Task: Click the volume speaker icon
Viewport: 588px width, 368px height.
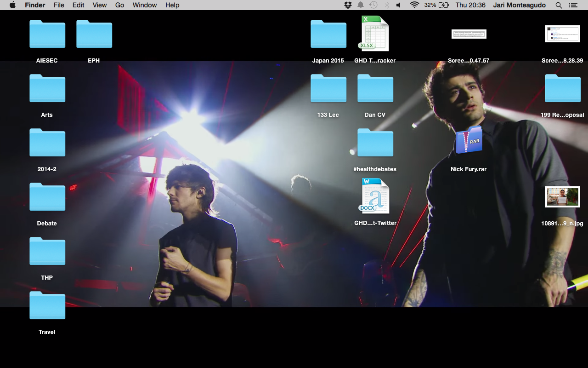Action: click(399, 5)
